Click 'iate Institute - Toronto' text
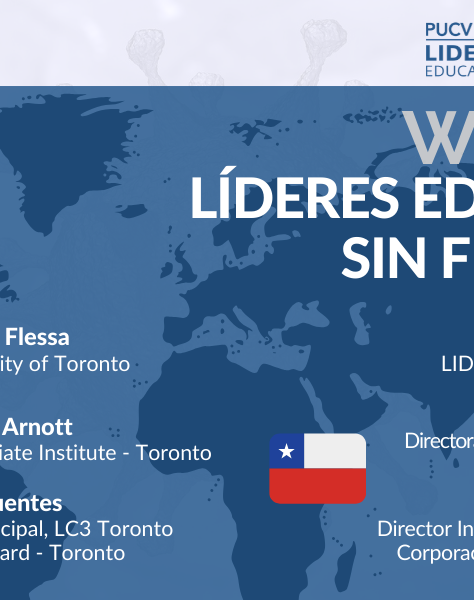474x600 pixels. 105,453
